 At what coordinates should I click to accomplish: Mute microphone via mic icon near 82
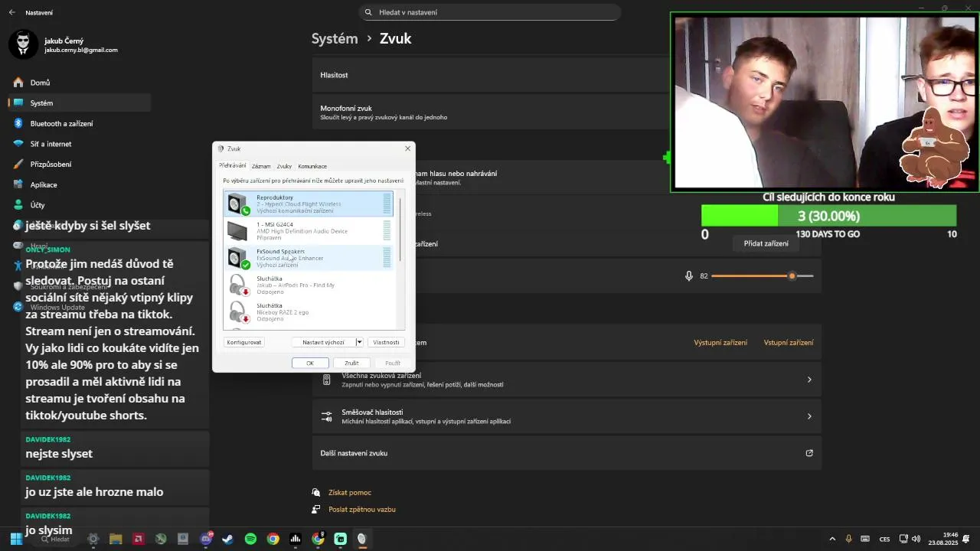689,275
